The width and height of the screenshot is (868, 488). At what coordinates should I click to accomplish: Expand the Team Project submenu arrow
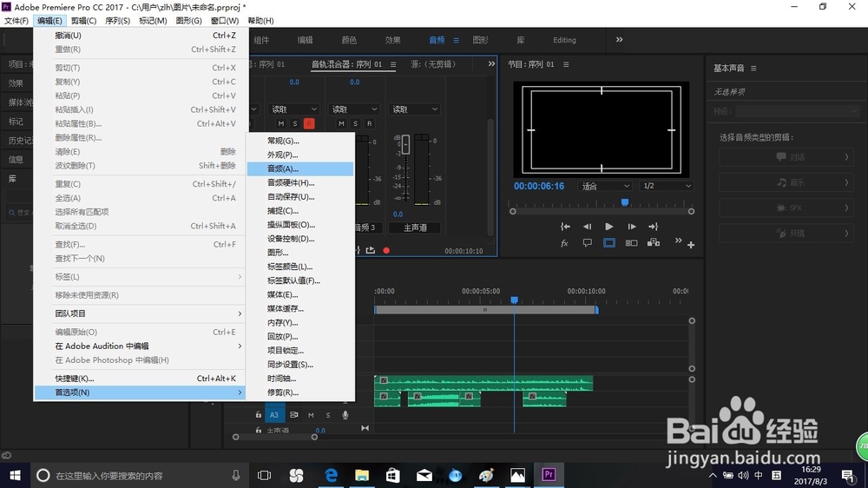coord(240,313)
